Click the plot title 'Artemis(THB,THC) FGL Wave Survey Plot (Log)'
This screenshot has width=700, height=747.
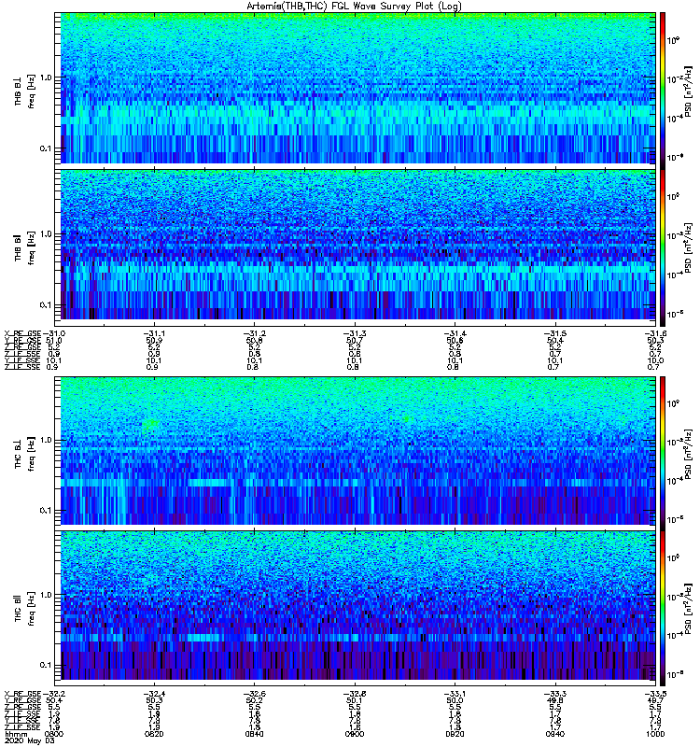(x=354, y=7)
